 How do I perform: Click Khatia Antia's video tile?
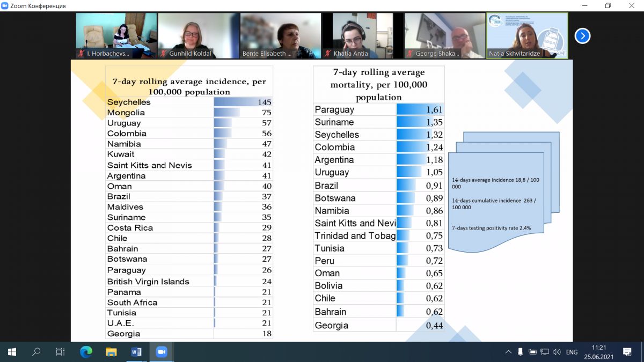(x=363, y=35)
